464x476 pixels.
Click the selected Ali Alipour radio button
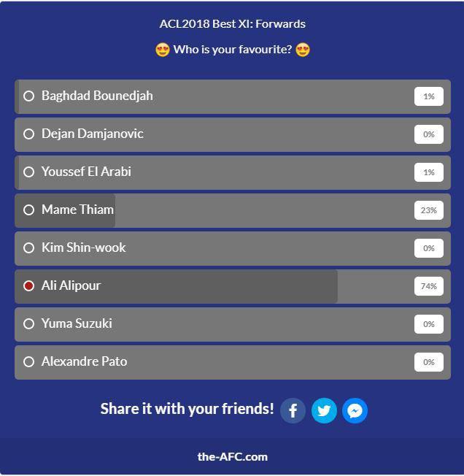[29, 285]
